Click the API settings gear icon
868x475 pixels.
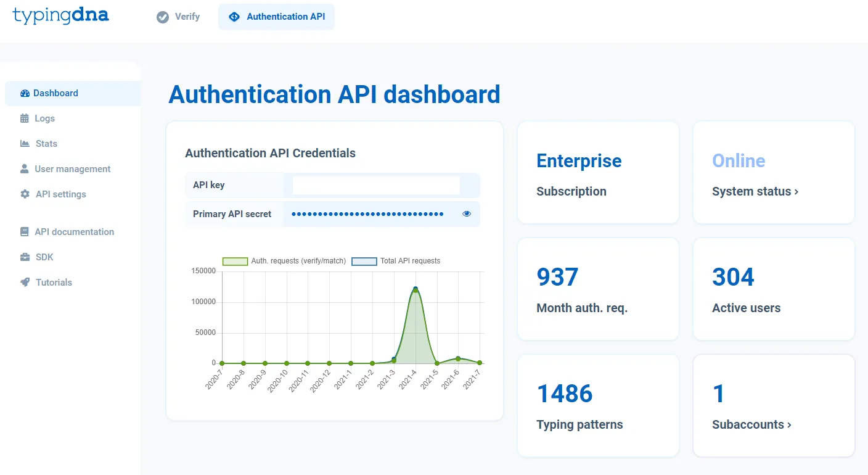[25, 194]
